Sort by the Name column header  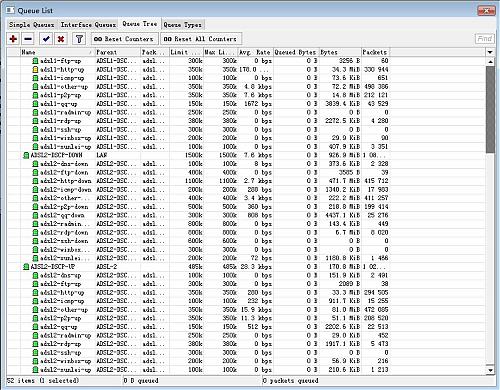57,52
